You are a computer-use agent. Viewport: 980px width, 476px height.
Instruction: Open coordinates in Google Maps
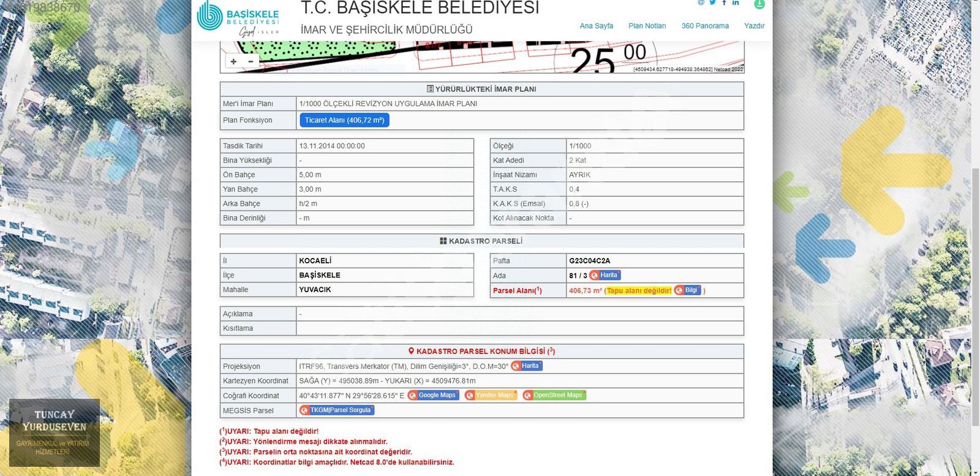(433, 396)
